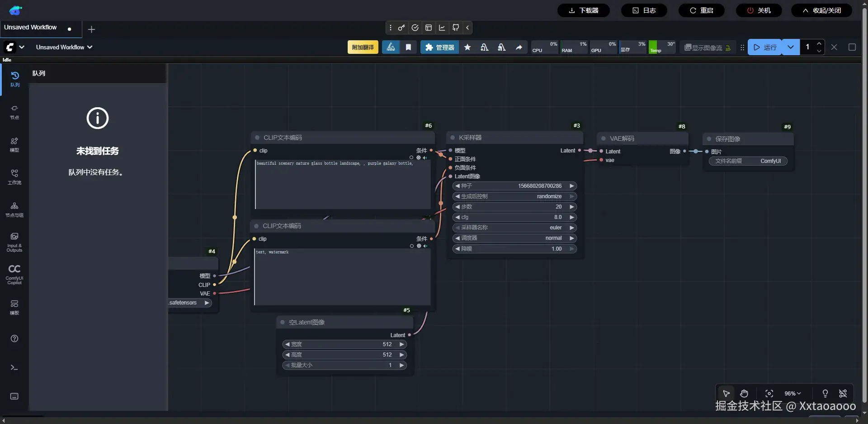868x424 pixels.
Task: Open the 队列 queue sidebar panel
Action: [x=14, y=79]
